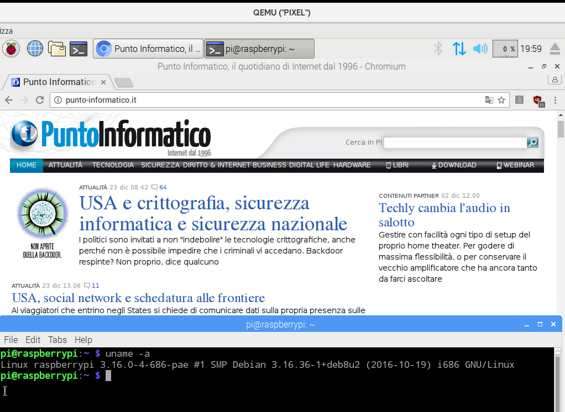Open the Bluetooth tray icon
The image size is (565, 412).
click(438, 48)
